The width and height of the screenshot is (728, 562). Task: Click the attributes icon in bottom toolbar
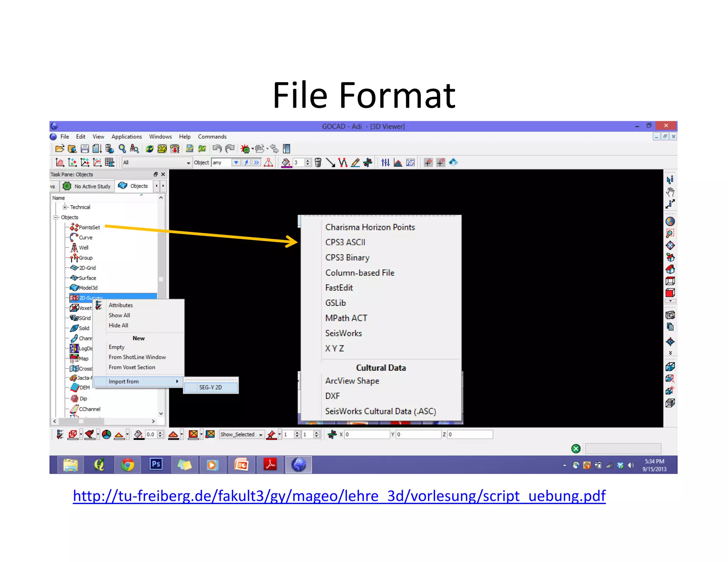point(60,434)
